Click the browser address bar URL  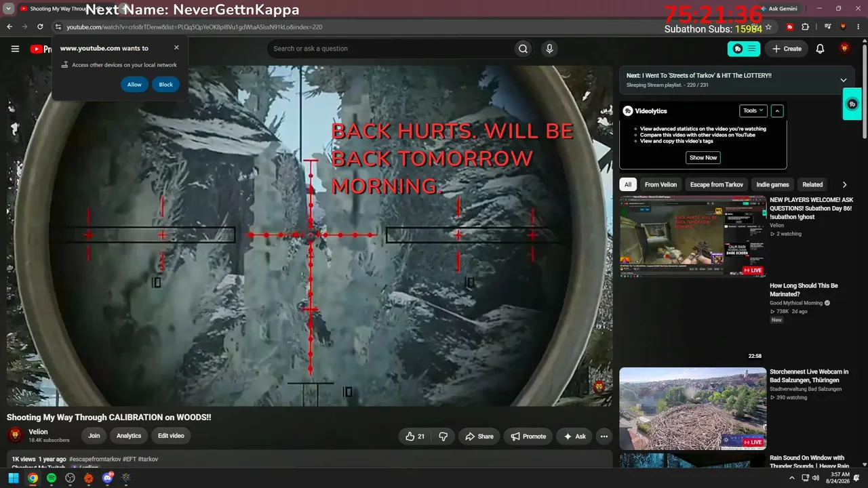point(194,27)
